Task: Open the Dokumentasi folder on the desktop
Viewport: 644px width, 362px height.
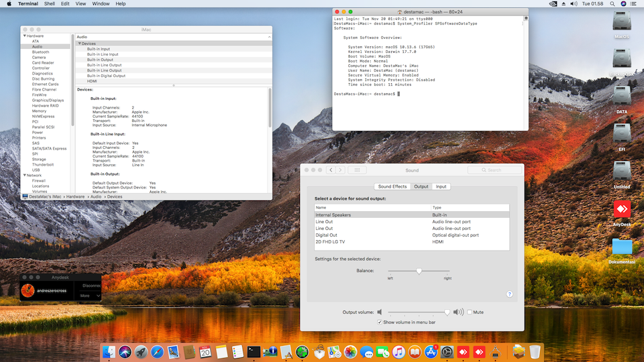Action: point(622,248)
